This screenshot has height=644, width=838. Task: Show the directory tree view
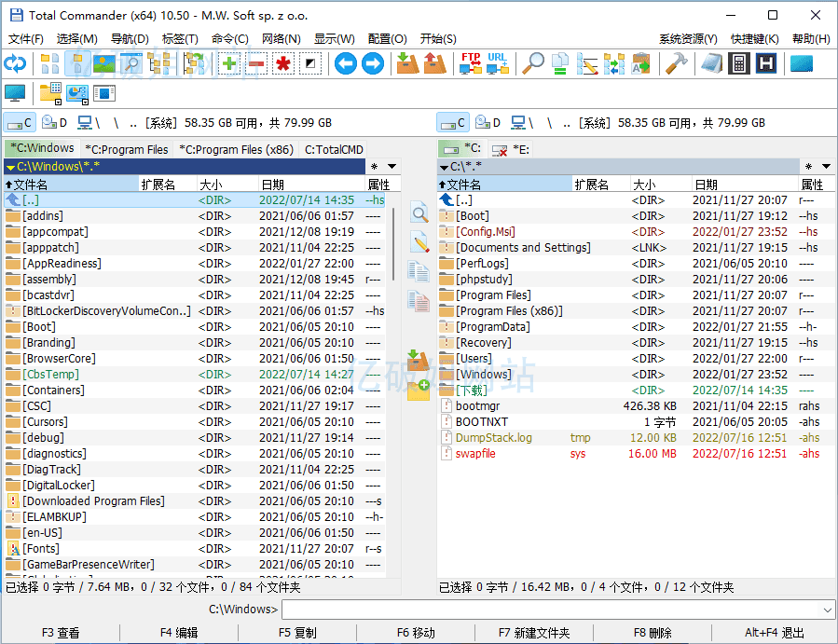click(158, 64)
